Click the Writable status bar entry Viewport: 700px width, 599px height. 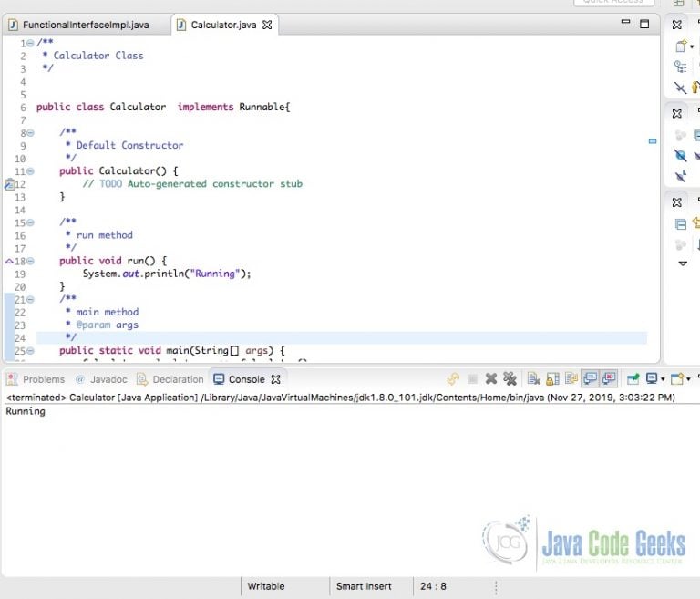click(x=266, y=586)
